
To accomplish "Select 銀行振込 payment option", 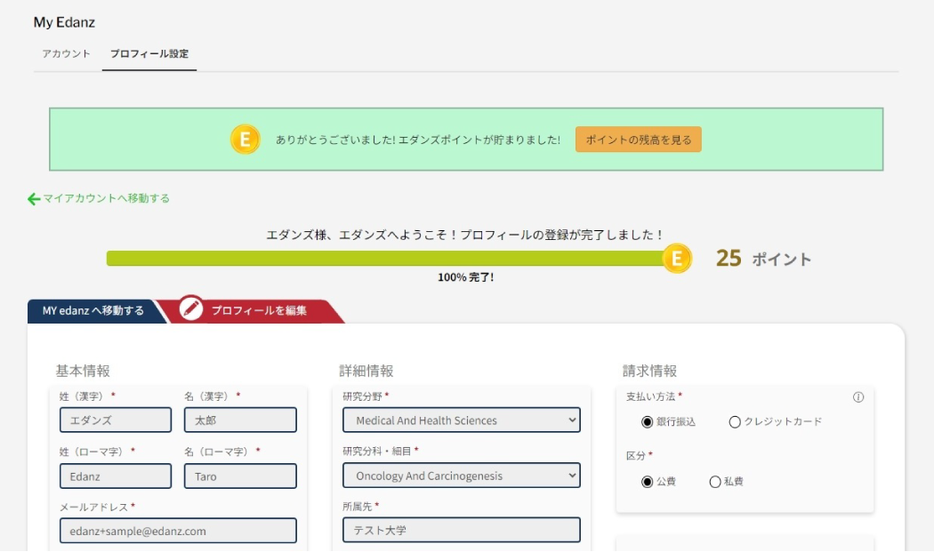I will tap(647, 422).
